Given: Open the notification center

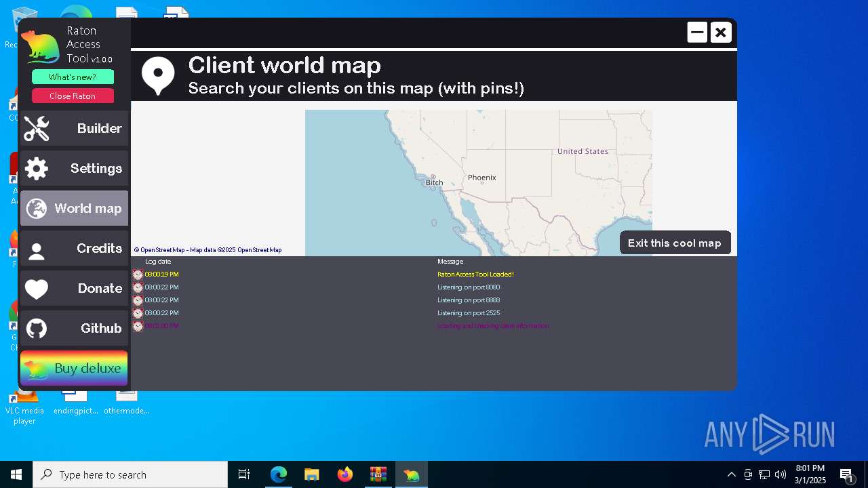Looking at the screenshot, I should 847,474.
